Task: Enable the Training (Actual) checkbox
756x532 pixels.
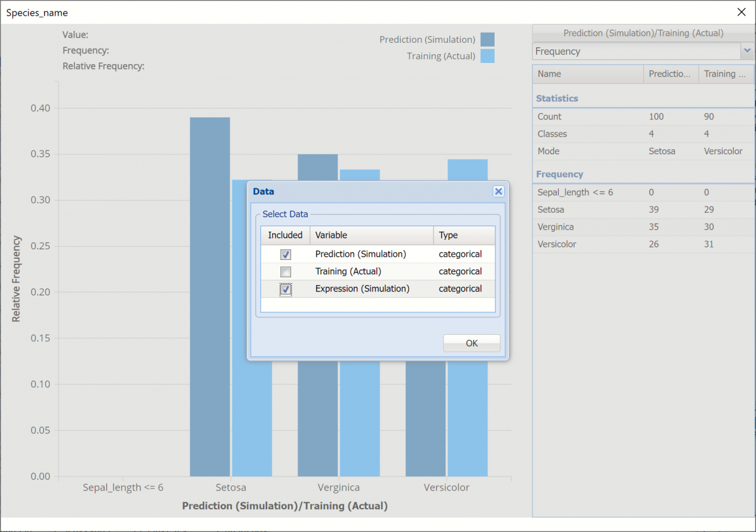Action: (285, 272)
